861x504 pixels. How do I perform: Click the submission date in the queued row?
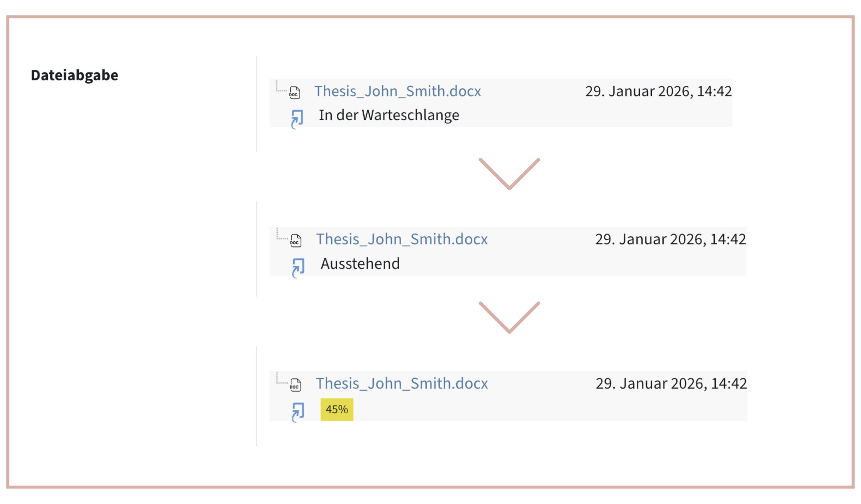click(x=658, y=91)
